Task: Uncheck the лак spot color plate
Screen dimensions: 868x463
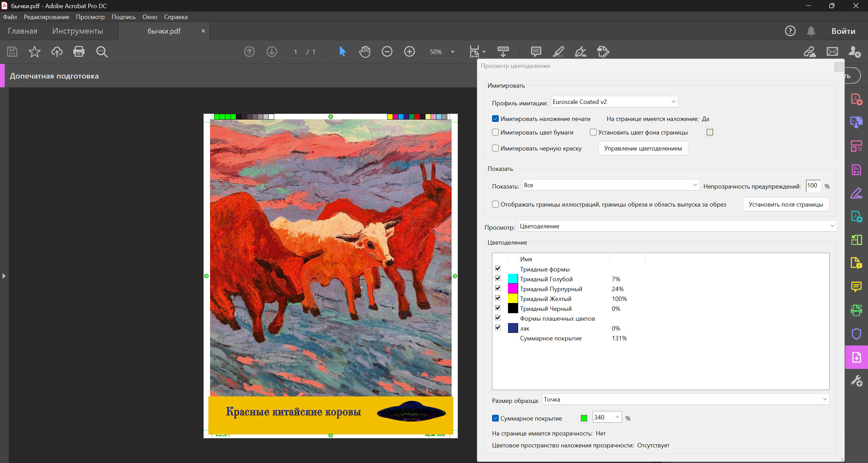Action: click(498, 327)
